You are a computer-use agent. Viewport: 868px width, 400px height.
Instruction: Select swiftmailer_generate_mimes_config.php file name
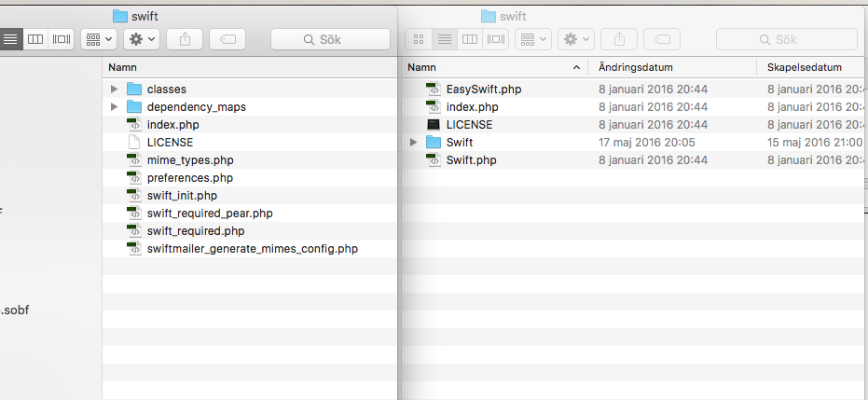pyautogui.click(x=253, y=248)
